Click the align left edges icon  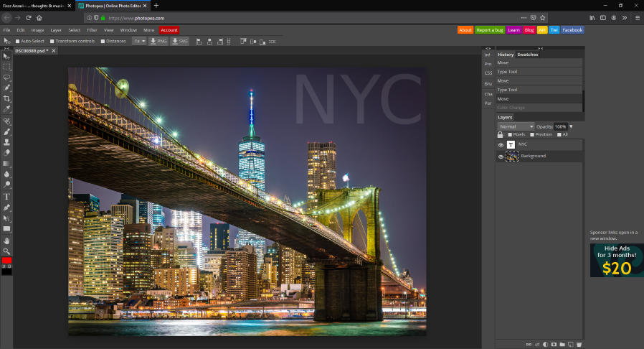point(199,42)
